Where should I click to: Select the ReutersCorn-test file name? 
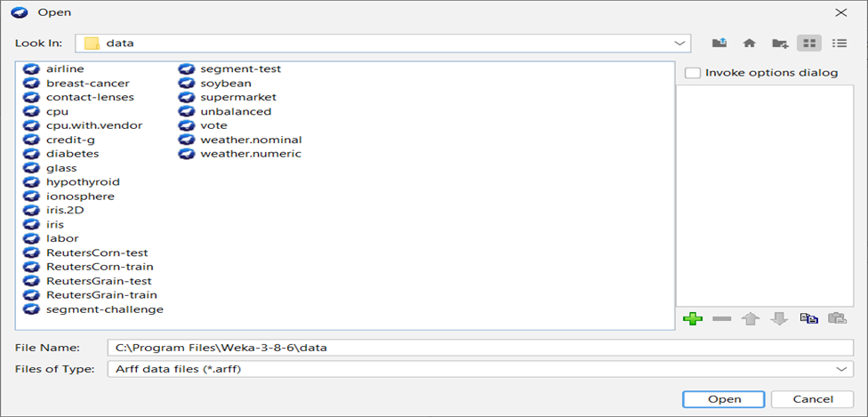[x=97, y=253]
